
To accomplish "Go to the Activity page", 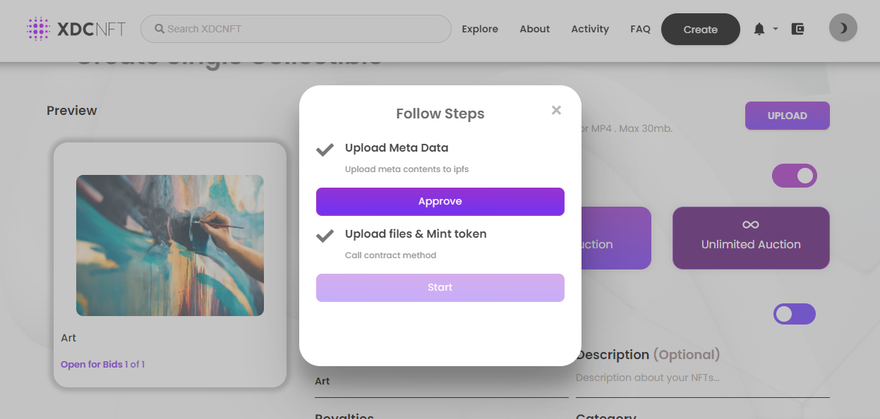I will tap(590, 29).
